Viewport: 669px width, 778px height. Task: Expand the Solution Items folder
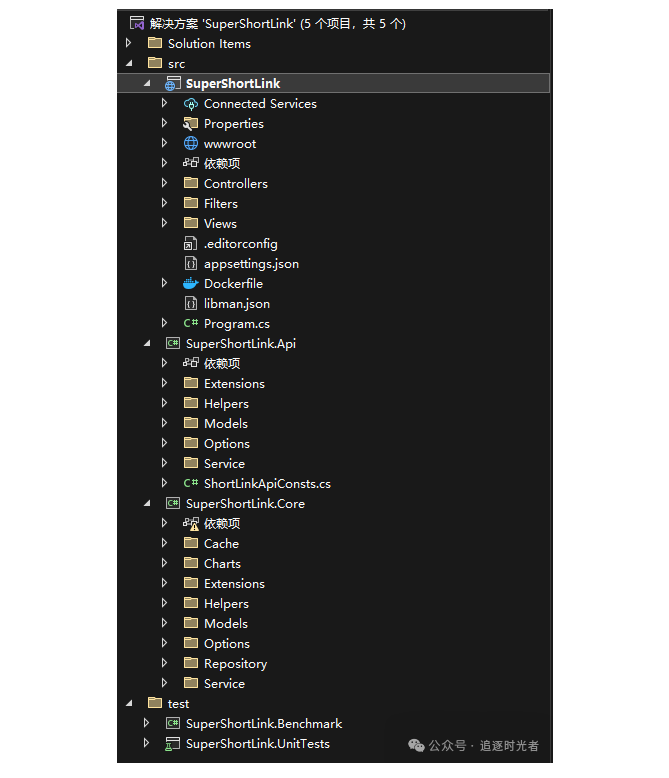coord(128,44)
